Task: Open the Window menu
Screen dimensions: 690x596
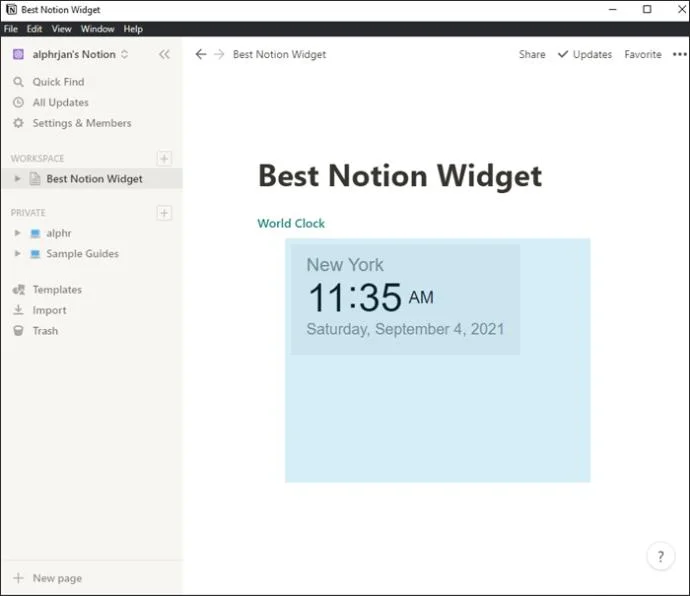Action: pyautogui.click(x=98, y=29)
